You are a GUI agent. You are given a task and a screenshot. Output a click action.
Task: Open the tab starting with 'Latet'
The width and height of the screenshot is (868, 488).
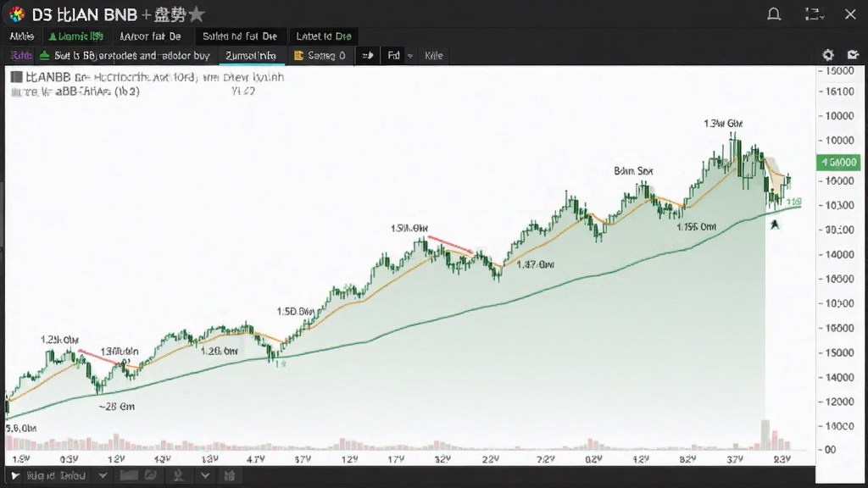(323, 36)
